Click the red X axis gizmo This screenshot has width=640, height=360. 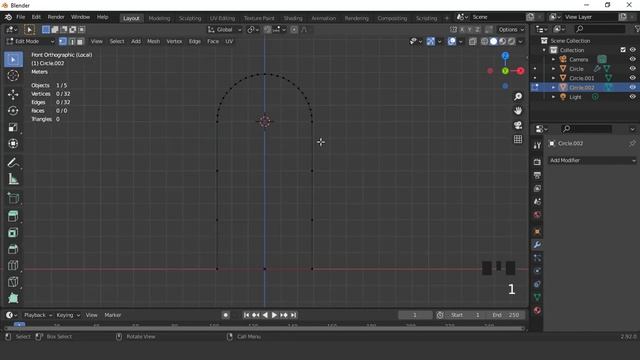tap(520, 71)
